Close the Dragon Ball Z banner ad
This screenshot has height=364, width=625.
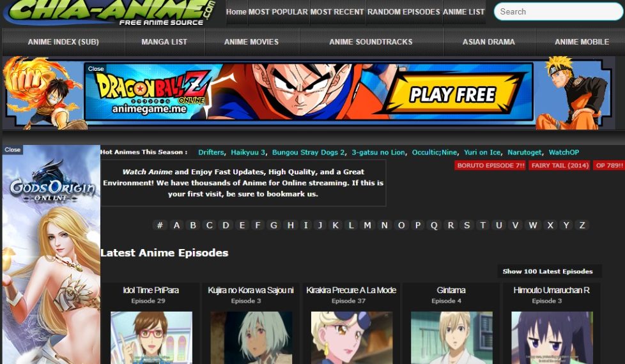coord(96,68)
